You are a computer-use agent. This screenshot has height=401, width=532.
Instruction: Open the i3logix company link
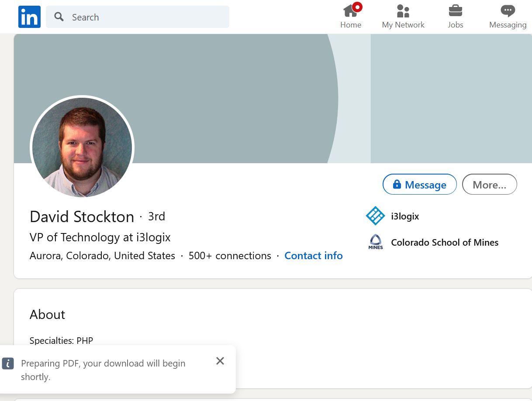pos(405,216)
